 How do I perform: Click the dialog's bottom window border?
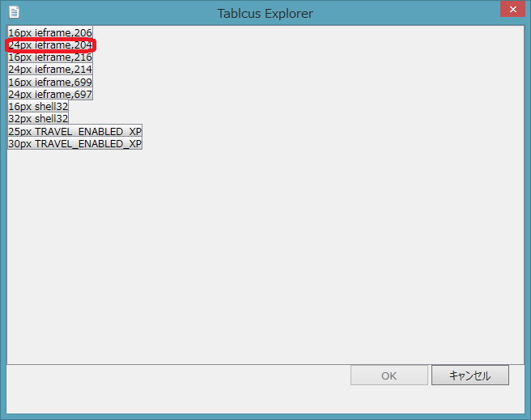[x=265, y=416]
